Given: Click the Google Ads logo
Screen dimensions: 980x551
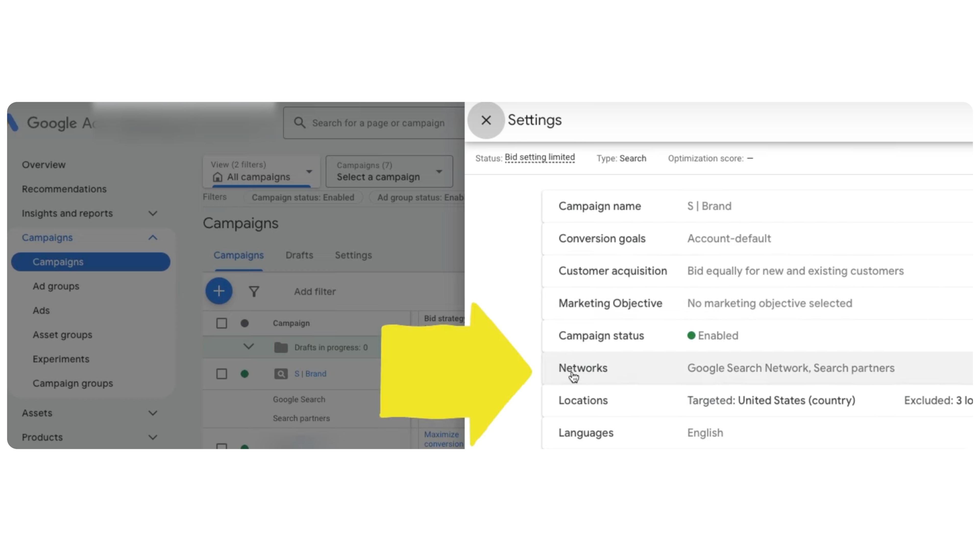Looking at the screenshot, I should click(13, 122).
